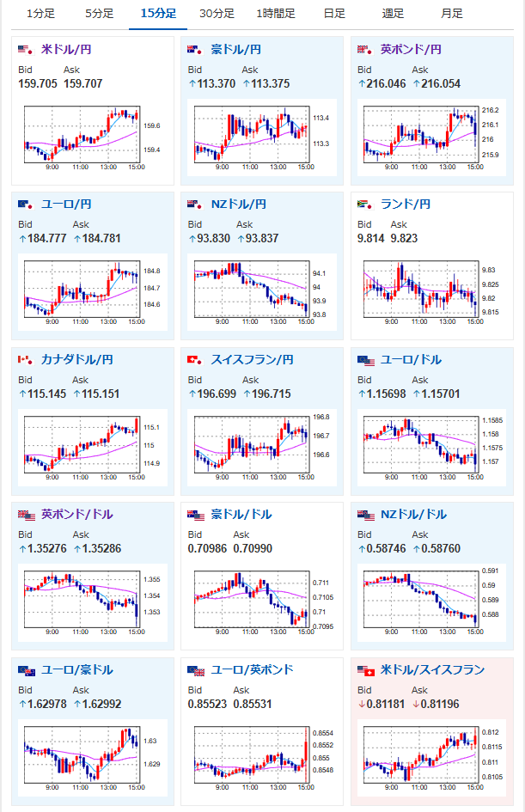Click the US/Japan flag icon beside 米ドル/円
525x812 pixels.
(x=26, y=50)
